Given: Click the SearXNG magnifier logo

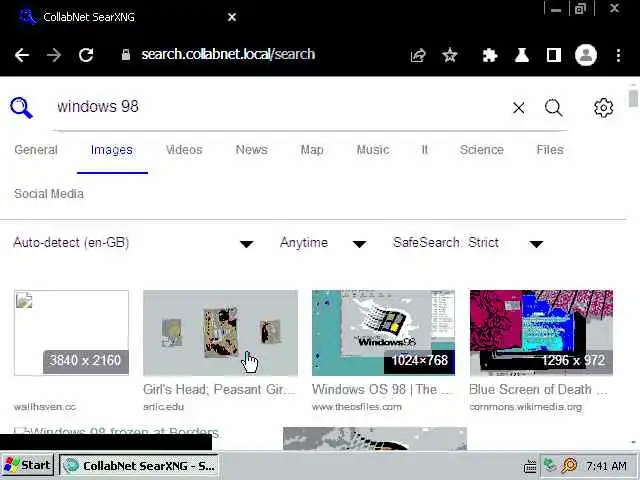Looking at the screenshot, I should tap(21, 108).
